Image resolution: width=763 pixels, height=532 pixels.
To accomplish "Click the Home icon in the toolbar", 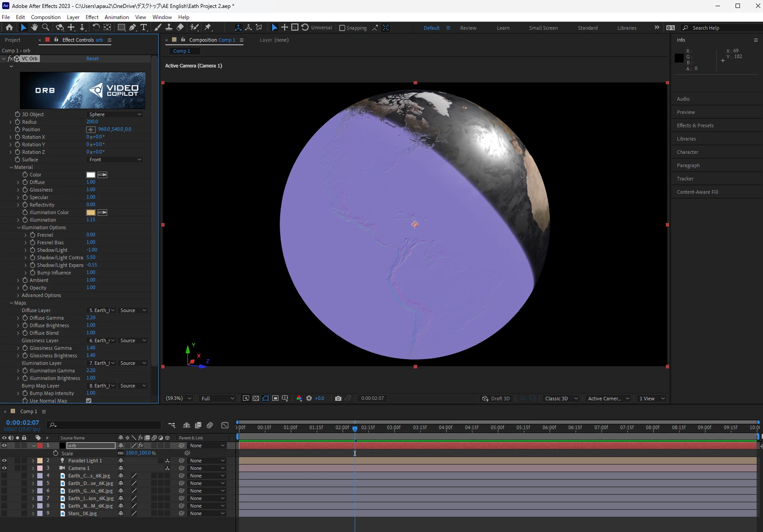I will click(9, 27).
